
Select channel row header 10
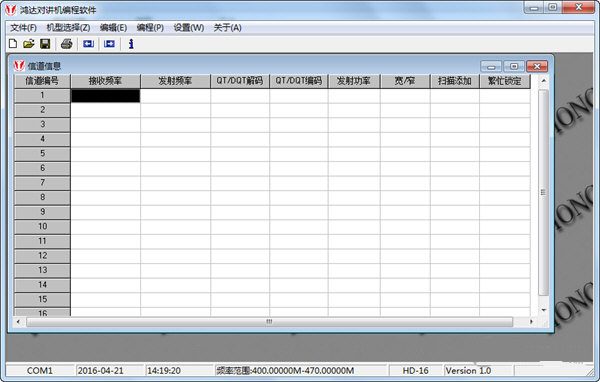pos(42,227)
